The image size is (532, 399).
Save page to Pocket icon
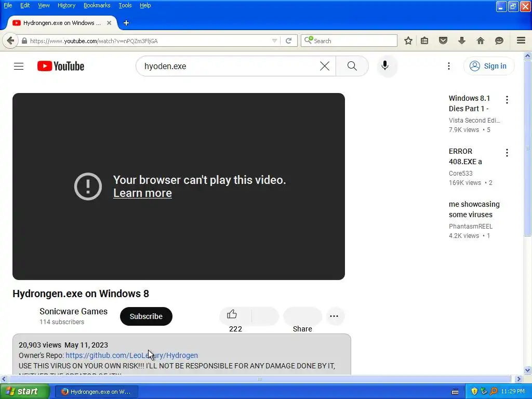[x=443, y=41]
